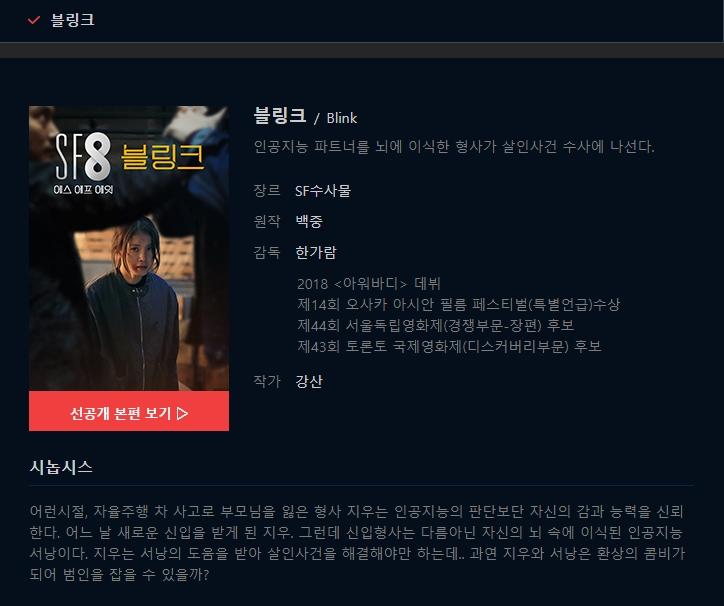Click the 선공개 본편 보기 button
The height and width of the screenshot is (606, 724).
pos(129,412)
